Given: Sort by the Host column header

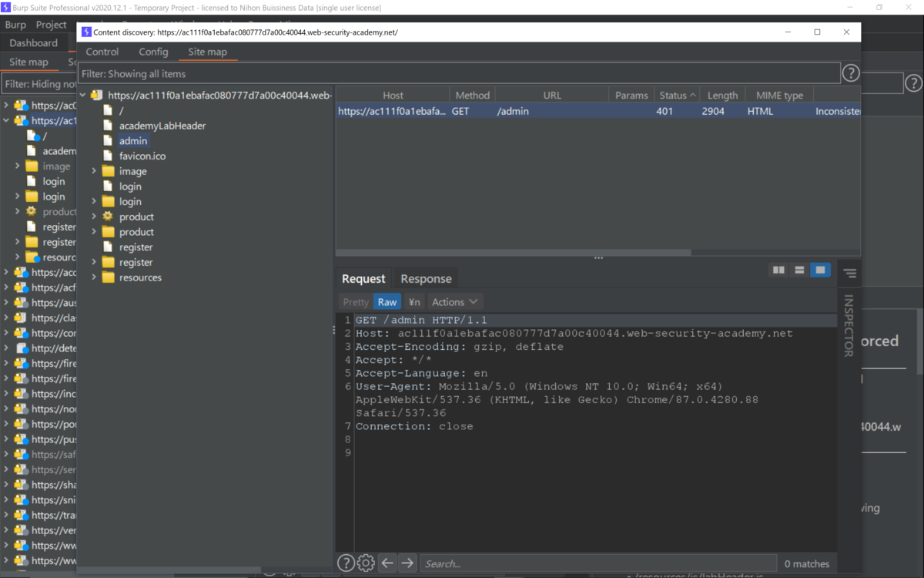Looking at the screenshot, I should 393,95.
